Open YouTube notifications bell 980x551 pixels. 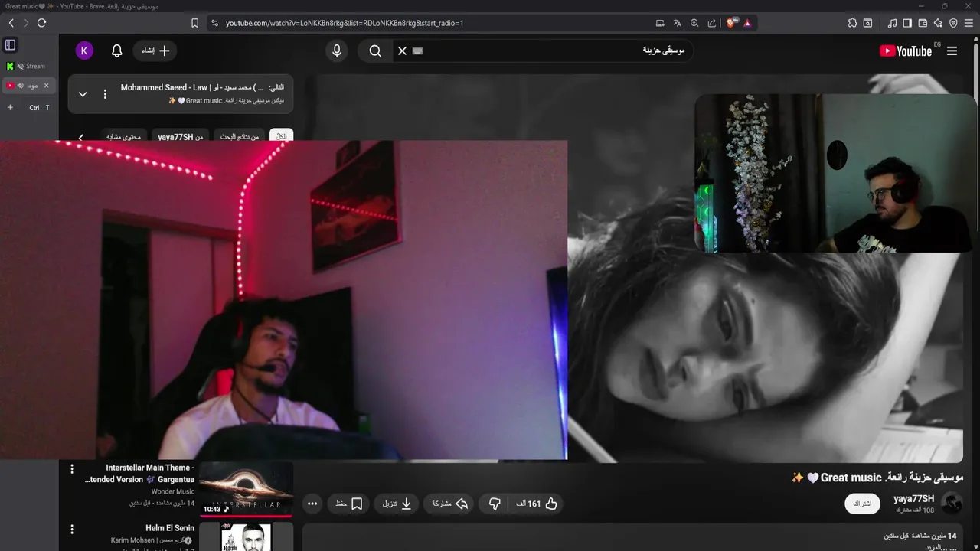(x=116, y=51)
